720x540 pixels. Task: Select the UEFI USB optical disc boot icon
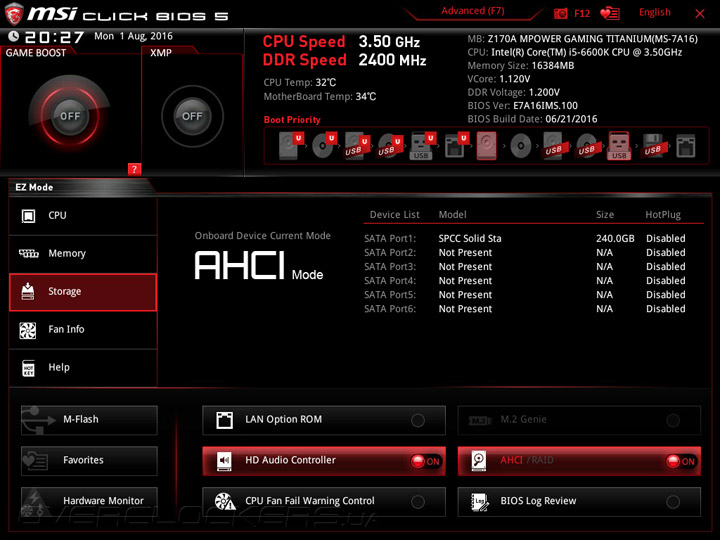tap(390, 146)
